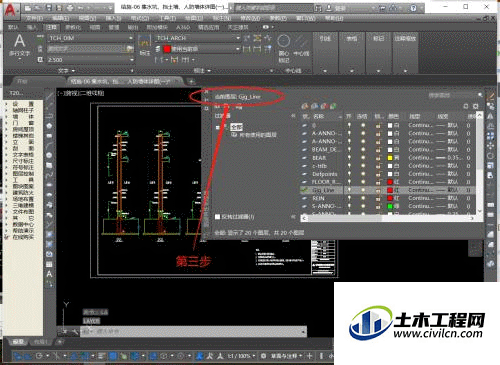
Task: Toggle freeze sun icon for REIN layer
Action: pyautogui.click(x=363, y=198)
